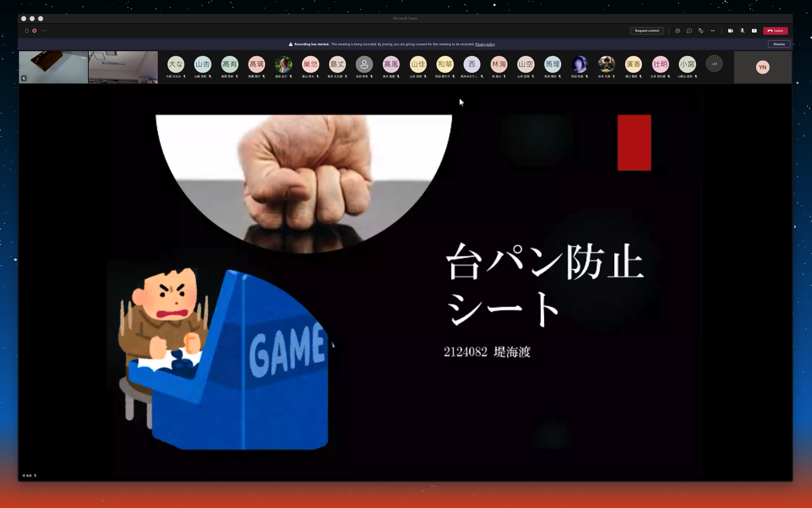Image resolution: width=812 pixels, height=508 pixels.
Task: Click the red recording indicator icon
Action: point(34,31)
